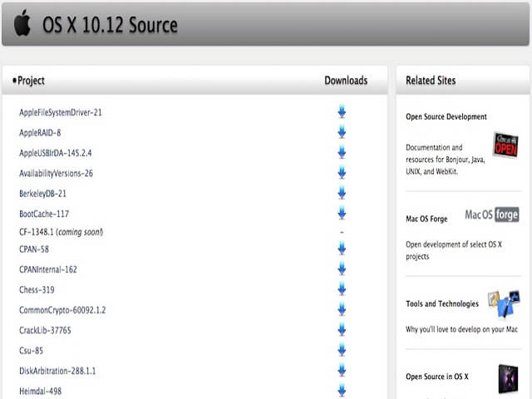
Task: Open the Csu-85 project link
Action: coord(32,351)
